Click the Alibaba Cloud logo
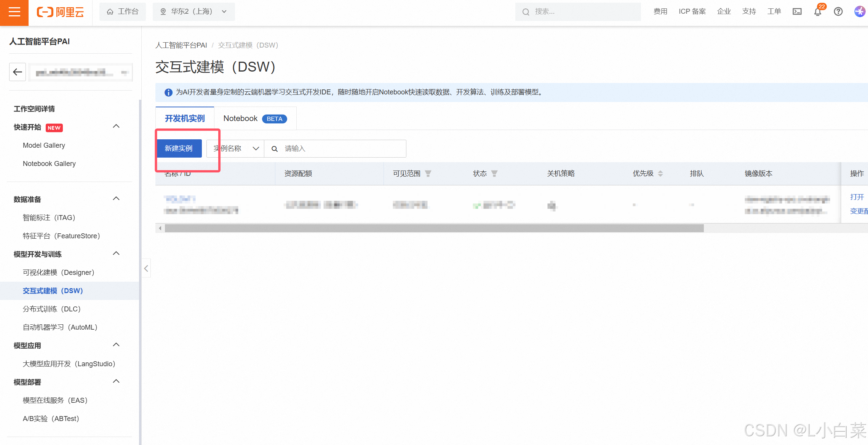868x445 pixels. [x=60, y=12]
